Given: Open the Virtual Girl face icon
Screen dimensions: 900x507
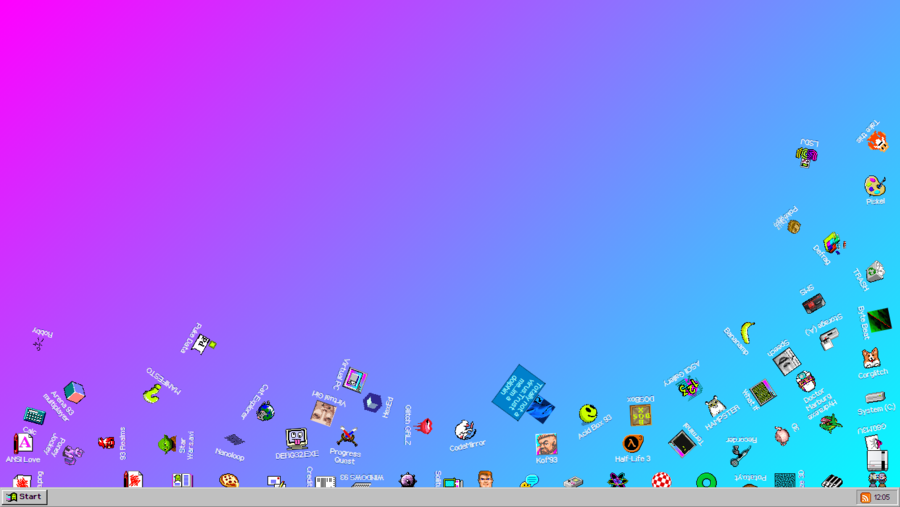Looking at the screenshot, I should (323, 413).
